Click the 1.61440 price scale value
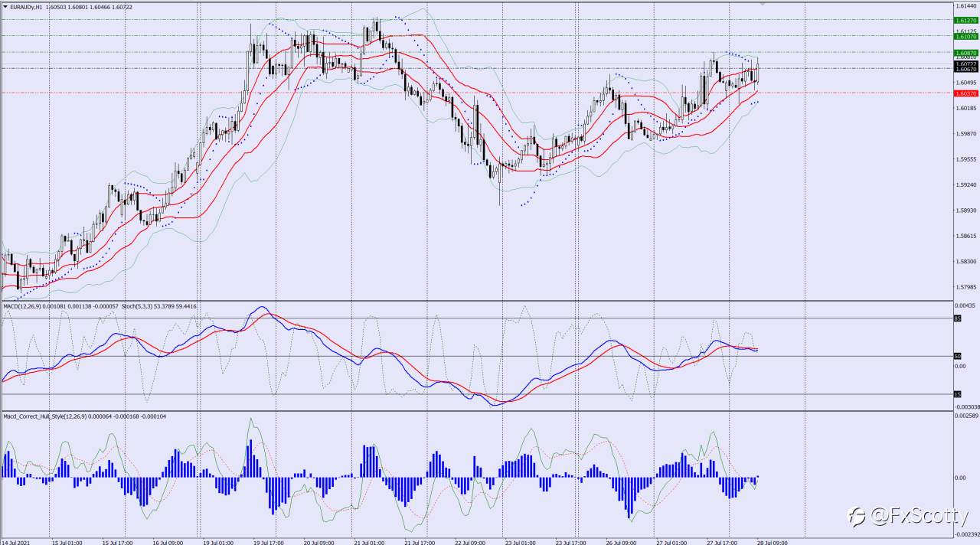Screen dimensions: 980x545 pyautogui.click(x=965, y=6)
